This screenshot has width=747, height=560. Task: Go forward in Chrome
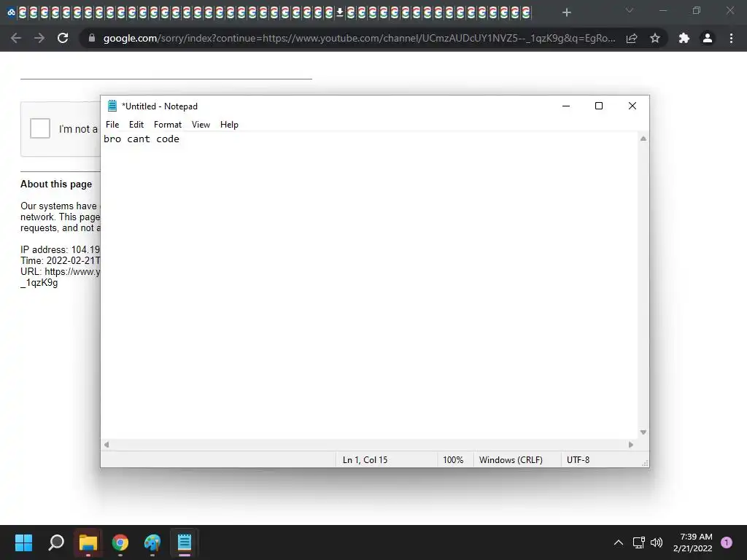coord(39,38)
